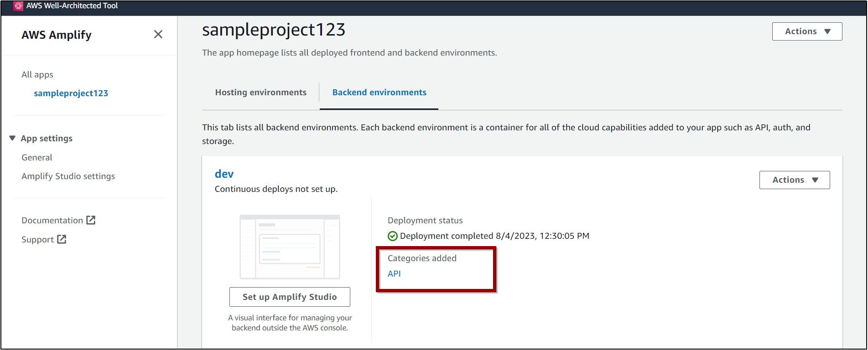
Task: Click the external-link icon beside Documentation
Action: (x=91, y=220)
